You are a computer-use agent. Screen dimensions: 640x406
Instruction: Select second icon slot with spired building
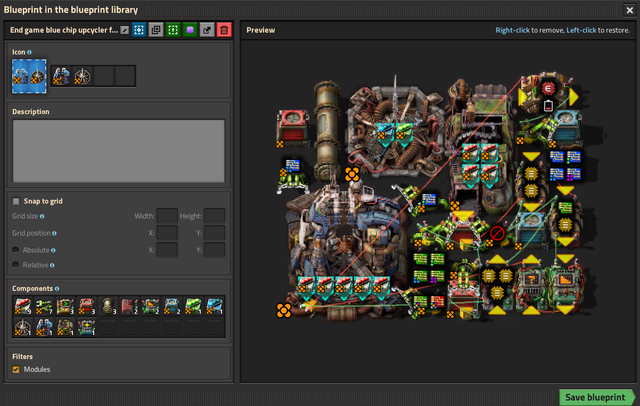[x=82, y=76]
